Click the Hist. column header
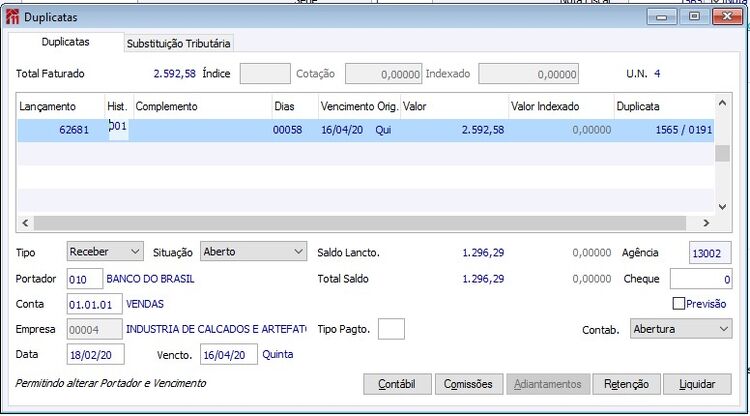The image size is (750, 416). (x=119, y=106)
